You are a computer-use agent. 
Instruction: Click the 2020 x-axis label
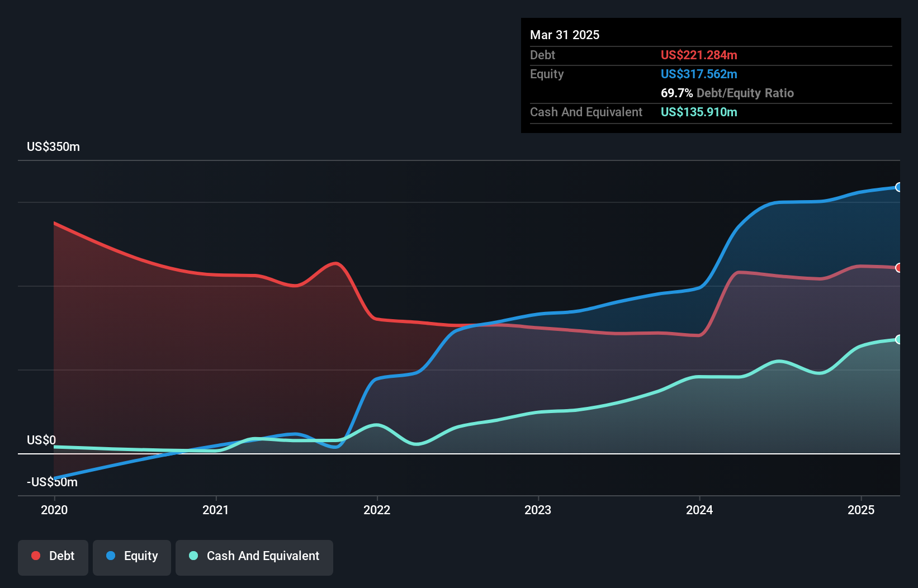54,510
